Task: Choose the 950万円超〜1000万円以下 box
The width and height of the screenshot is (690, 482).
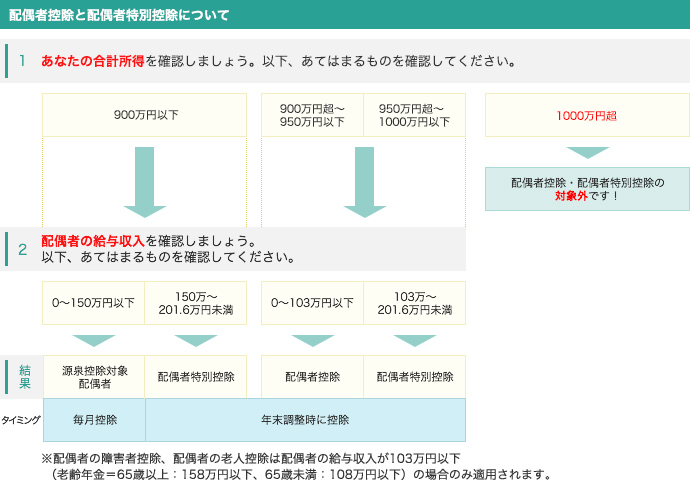Action: pos(414,115)
